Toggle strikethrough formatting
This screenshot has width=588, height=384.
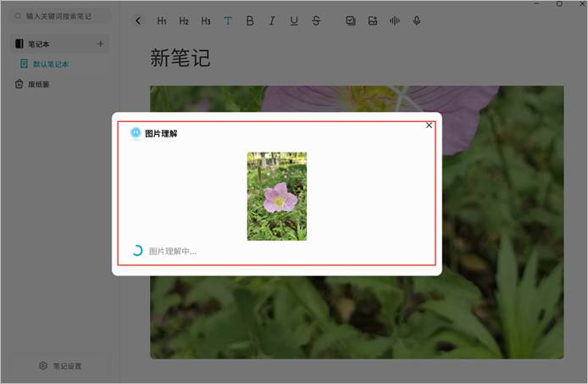pos(316,21)
